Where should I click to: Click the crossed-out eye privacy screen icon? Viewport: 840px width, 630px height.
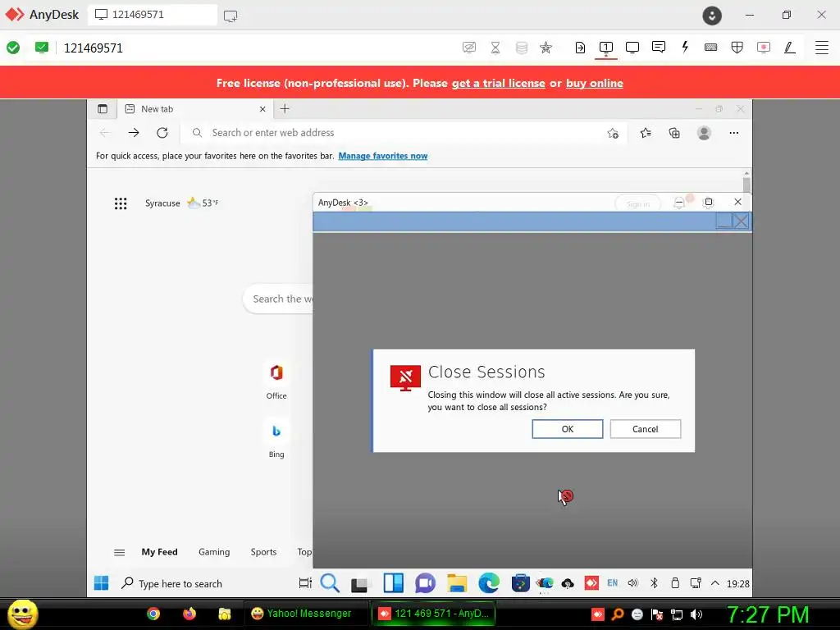pyautogui.click(x=468, y=48)
